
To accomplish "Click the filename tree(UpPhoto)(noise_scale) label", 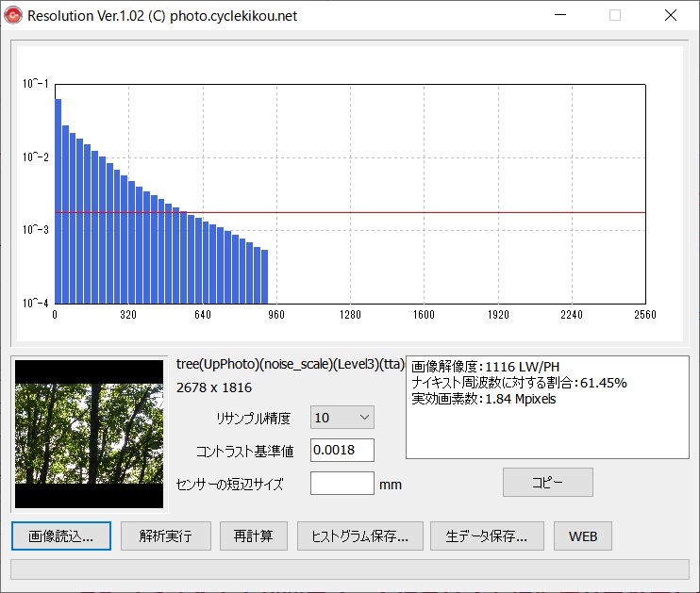I will tap(291, 364).
